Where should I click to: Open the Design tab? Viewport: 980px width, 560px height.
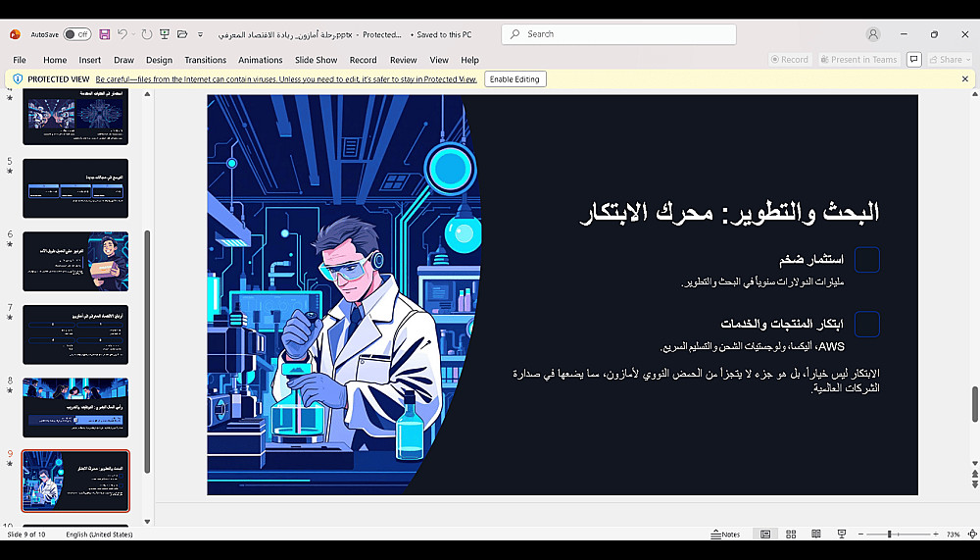(x=159, y=60)
